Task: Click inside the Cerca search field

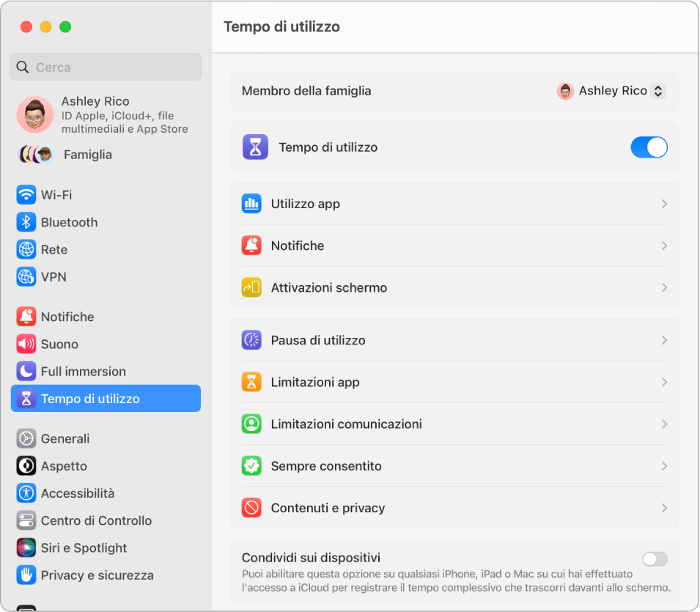Action: coord(106,67)
